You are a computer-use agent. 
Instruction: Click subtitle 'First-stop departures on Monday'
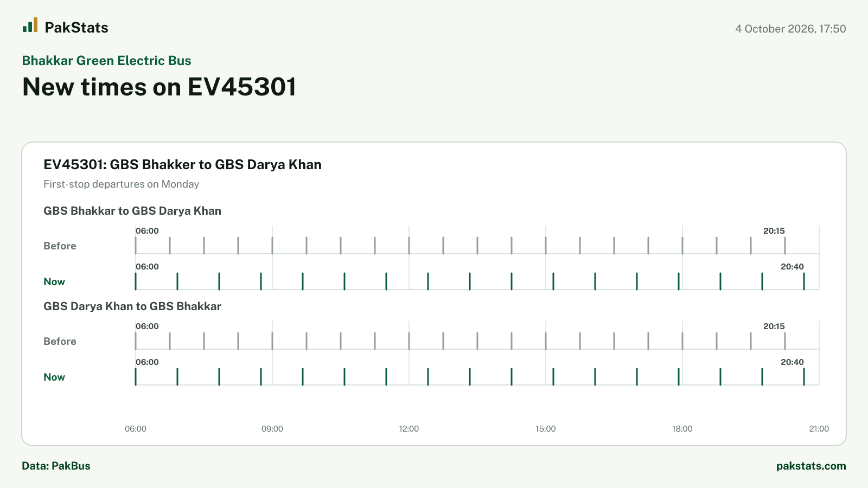coord(121,184)
